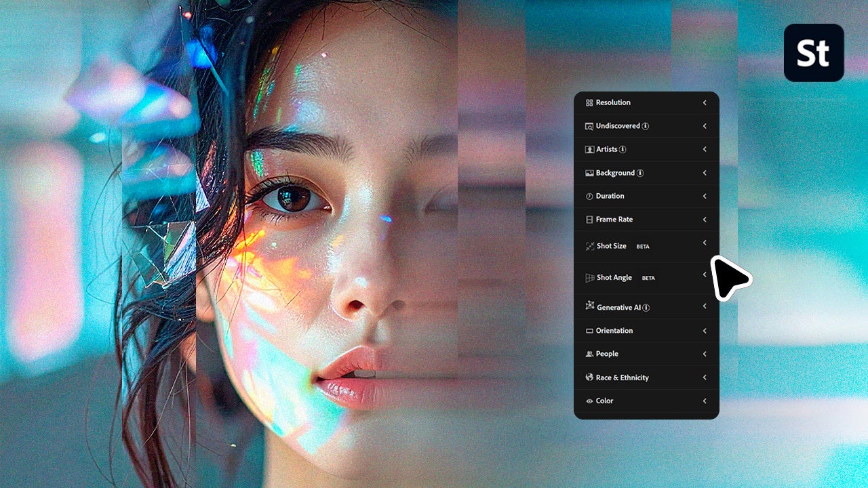Click the Color eye icon

coord(589,401)
